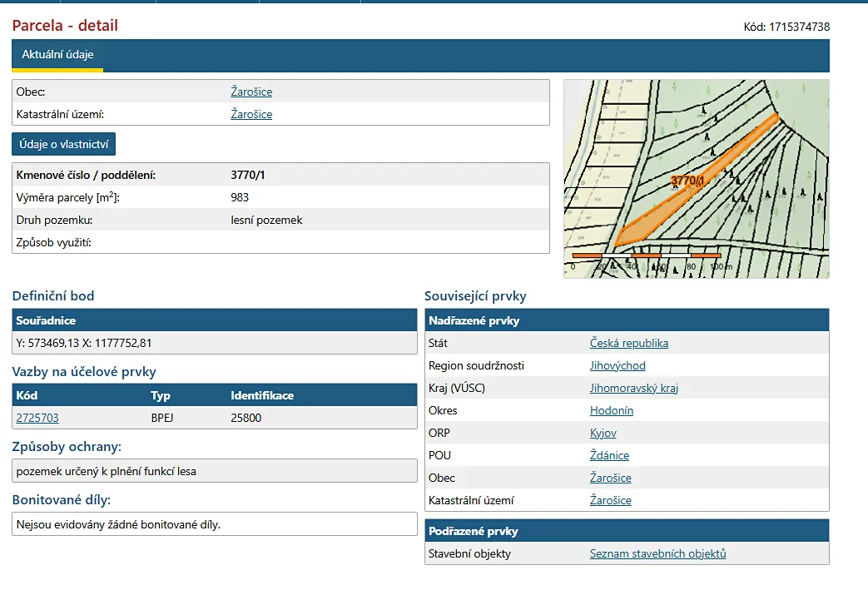Viewport: 868px width, 590px height.
Task: Click the '3770/1' parcel label on the map
Action: (687, 181)
